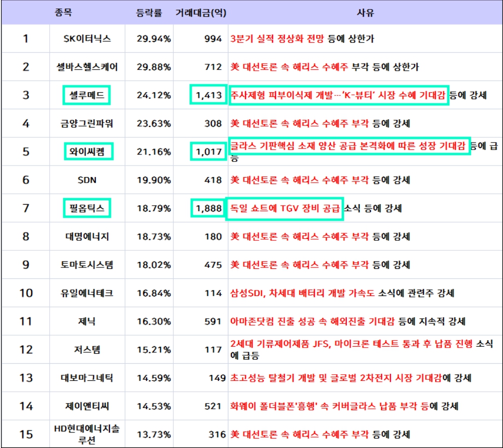The height and width of the screenshot is (448, 503).
Task: Click reason text 2세대 기류제어제품 JFS
Action: pyautogui.click(x=280, y=344)
